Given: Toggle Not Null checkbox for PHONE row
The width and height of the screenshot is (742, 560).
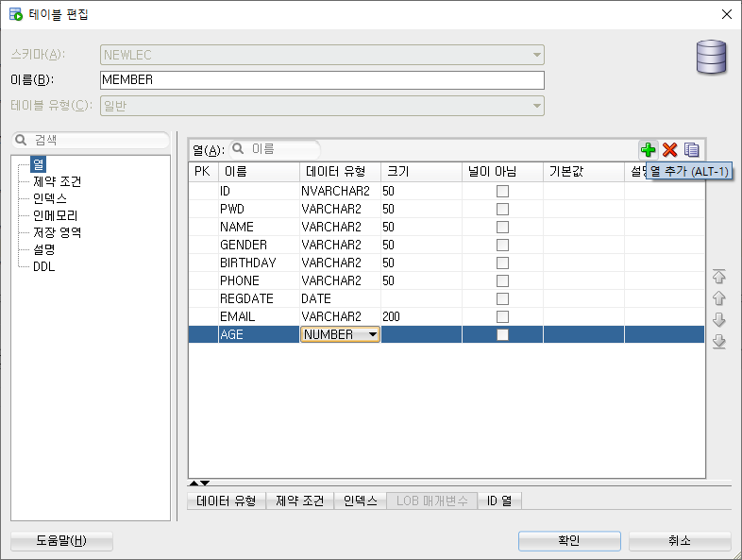Looking at the screenshot, I should point(502,281).
